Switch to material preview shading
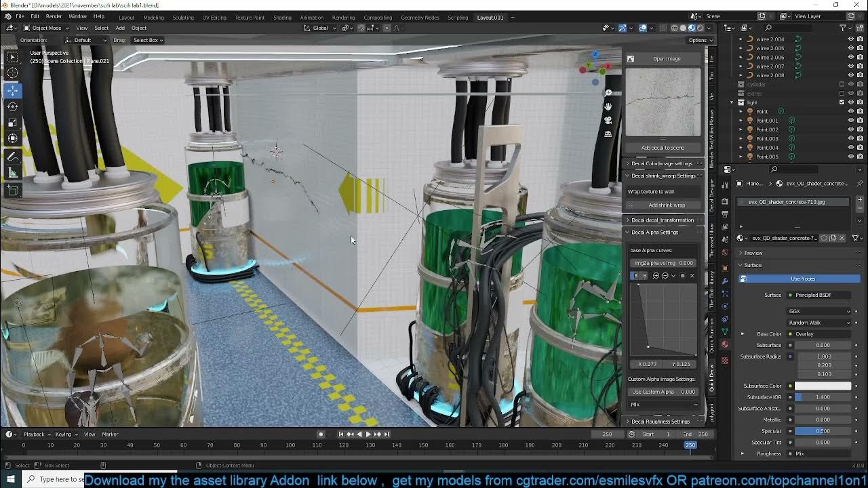 (x=692, y=28)
